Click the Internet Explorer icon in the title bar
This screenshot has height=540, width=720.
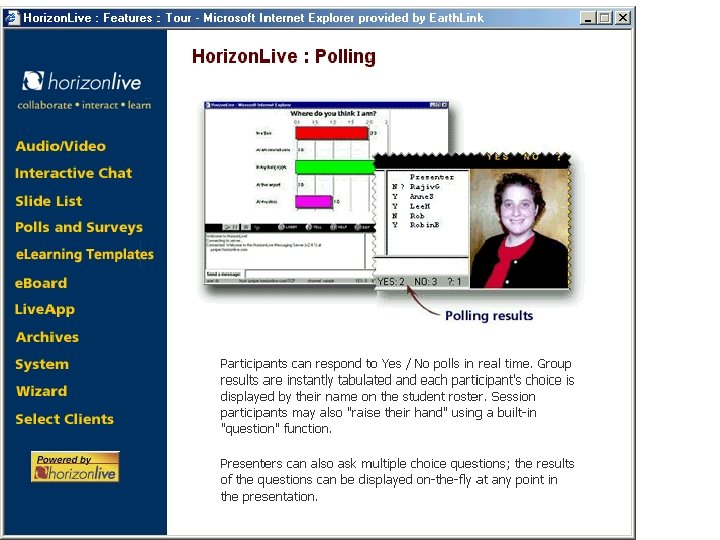pos(12,18)
